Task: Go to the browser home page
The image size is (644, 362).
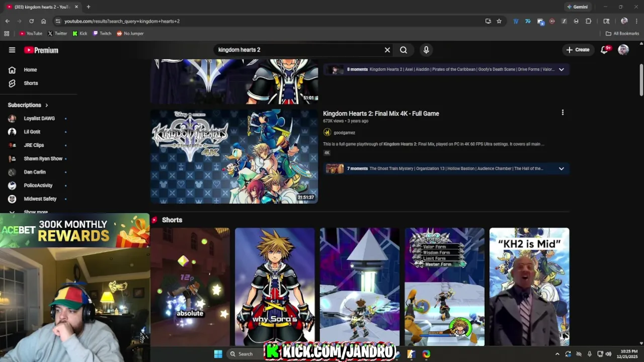Action: [44, 21]
